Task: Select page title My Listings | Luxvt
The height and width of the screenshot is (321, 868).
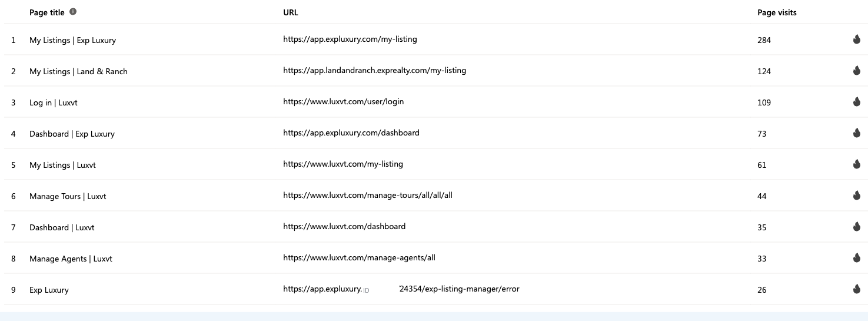Action: click(62, 166)
